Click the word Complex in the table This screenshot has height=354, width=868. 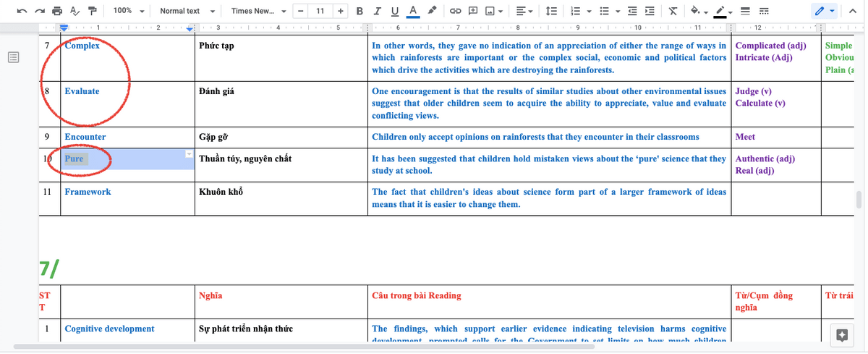pyautogui.click(x=82, y=46)
